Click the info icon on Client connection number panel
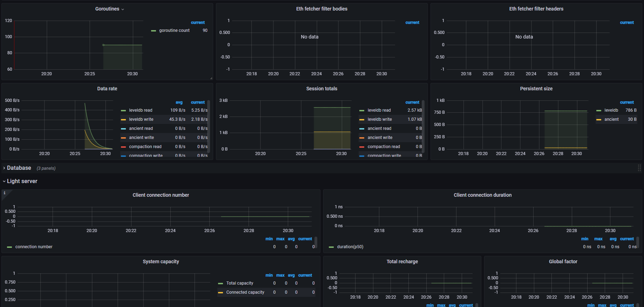This screenshot has height=307, width=644. point(5,193)
